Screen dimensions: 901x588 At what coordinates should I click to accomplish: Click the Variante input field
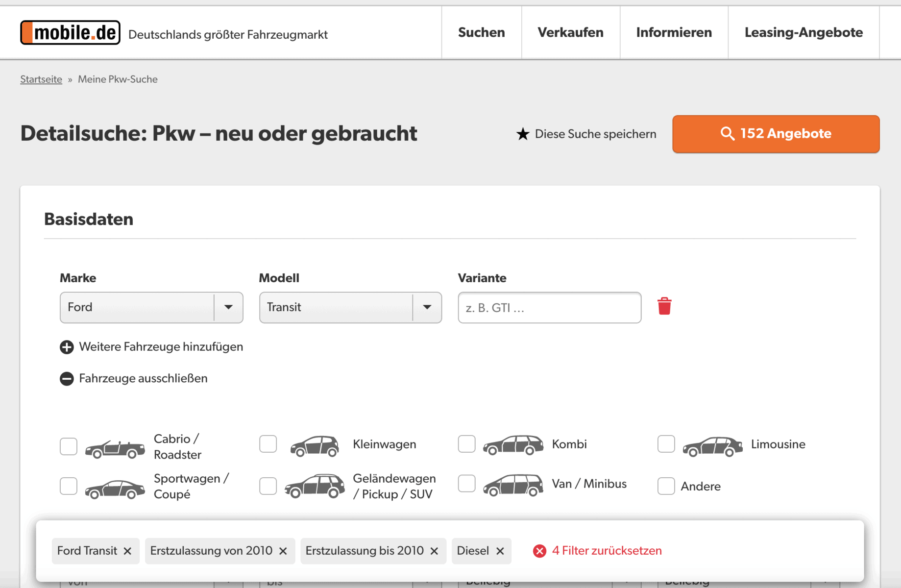tap(550, 308)
